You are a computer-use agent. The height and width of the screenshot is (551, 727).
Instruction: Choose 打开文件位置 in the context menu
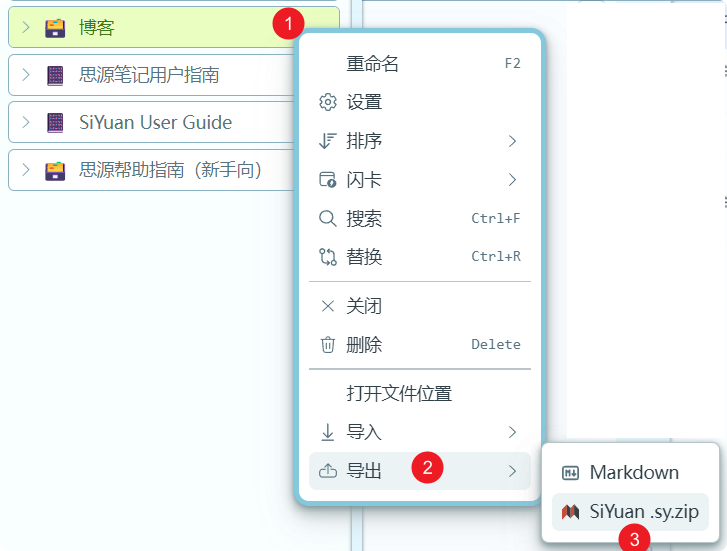pyautogui.click(x=420, y=394)
